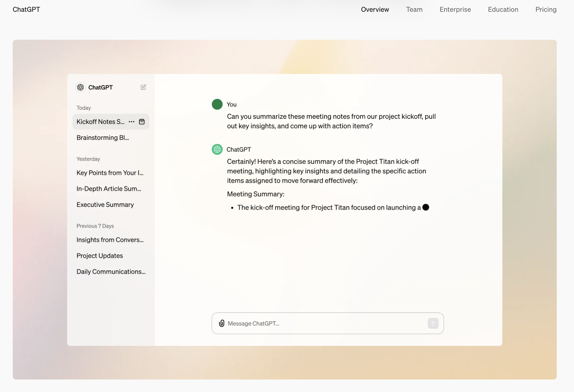This screenshot has width=574, height=392.
Task: Open the Education tab
Action: pyautogui.click(x=503, y=9)
